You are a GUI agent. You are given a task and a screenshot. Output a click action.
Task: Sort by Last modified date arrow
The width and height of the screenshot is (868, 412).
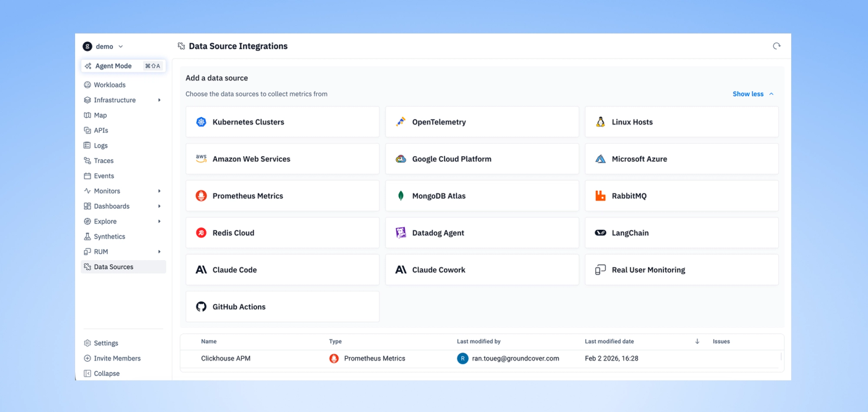697,341
